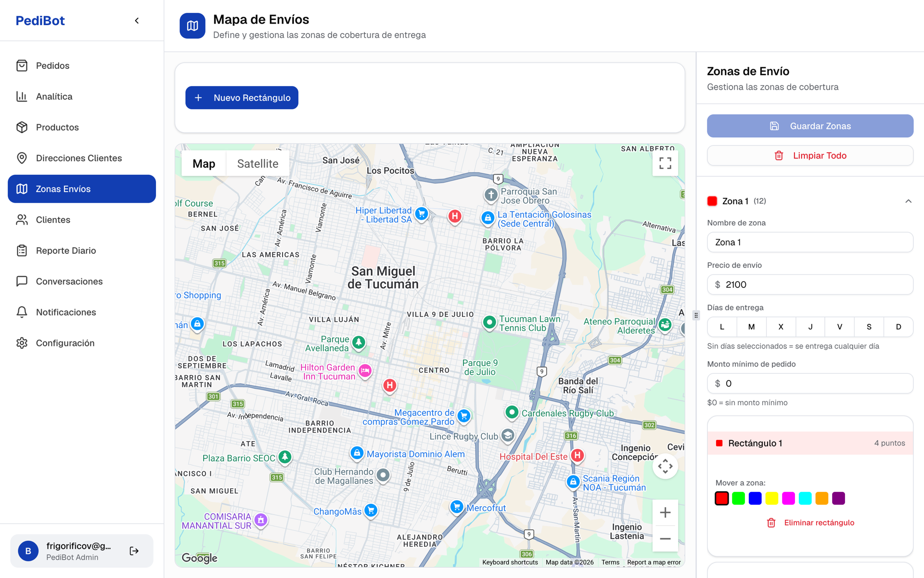Image resolution: width=924 pixels, height=578 pixels.
Task: Click the Tucuman Lawn Tennis Club marker
Action: point(489,323)
